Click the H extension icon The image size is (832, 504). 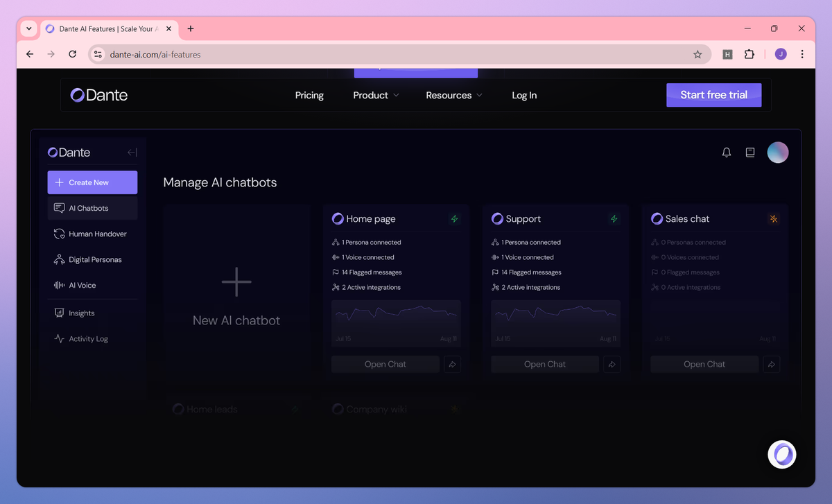(x=727, y=54)
